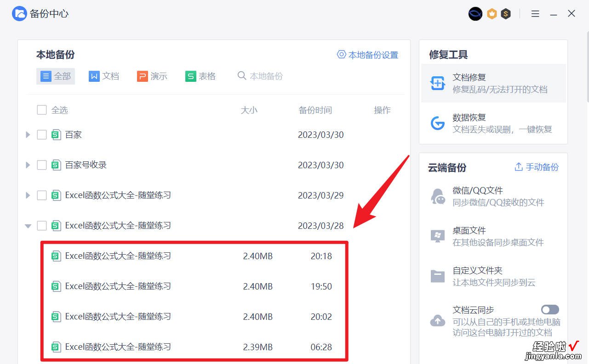
Task: Minimize the 备份中心 window
Action: [x=554, y=14]
